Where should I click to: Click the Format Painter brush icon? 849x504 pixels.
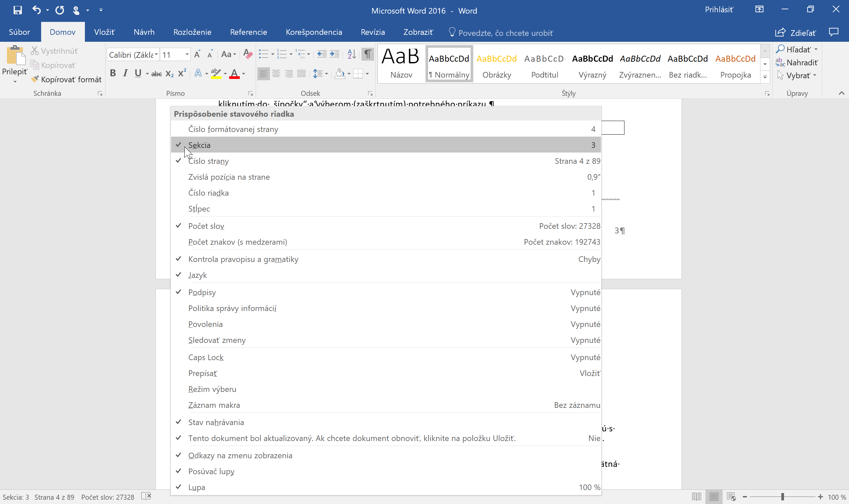tap(34, 79)
